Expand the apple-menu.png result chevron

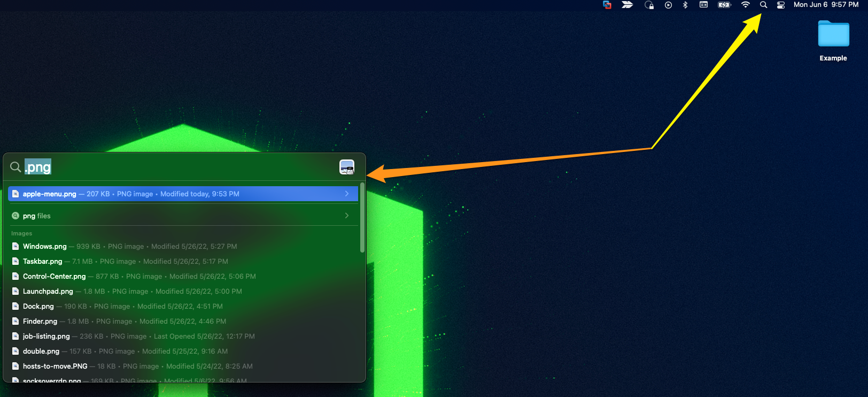[347, 194]
